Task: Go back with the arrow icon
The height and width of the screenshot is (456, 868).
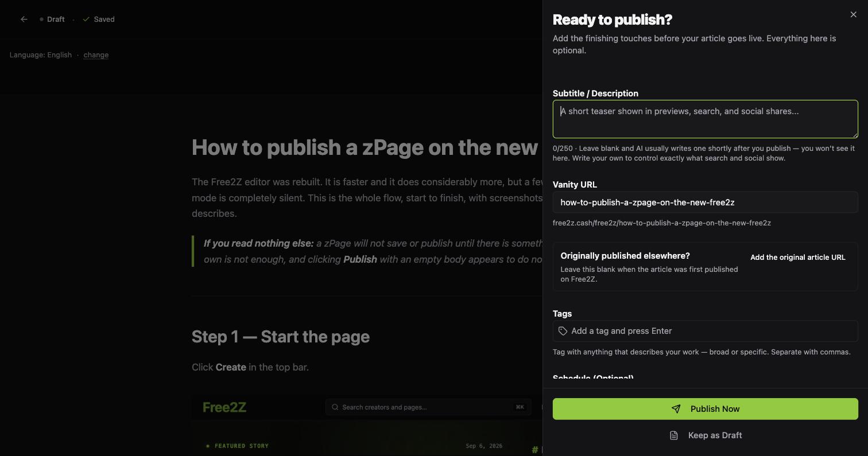Action: tap(24, 19)
